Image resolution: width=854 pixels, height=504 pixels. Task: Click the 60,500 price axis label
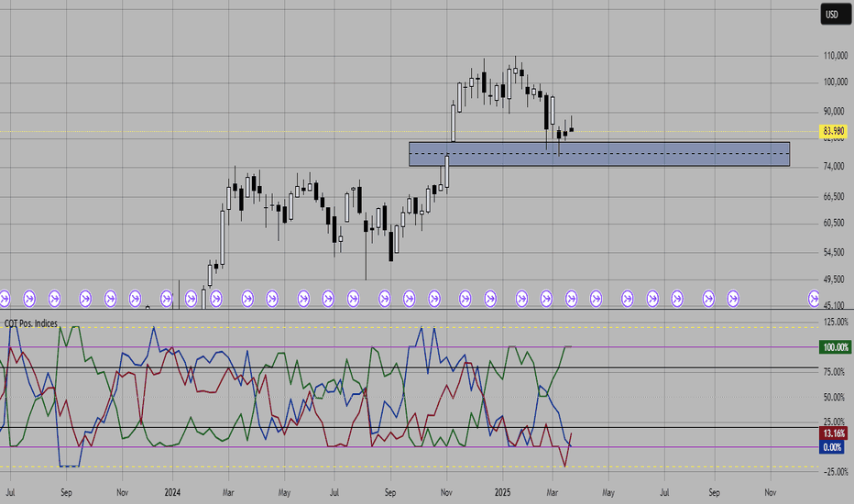tap(834, 223)
